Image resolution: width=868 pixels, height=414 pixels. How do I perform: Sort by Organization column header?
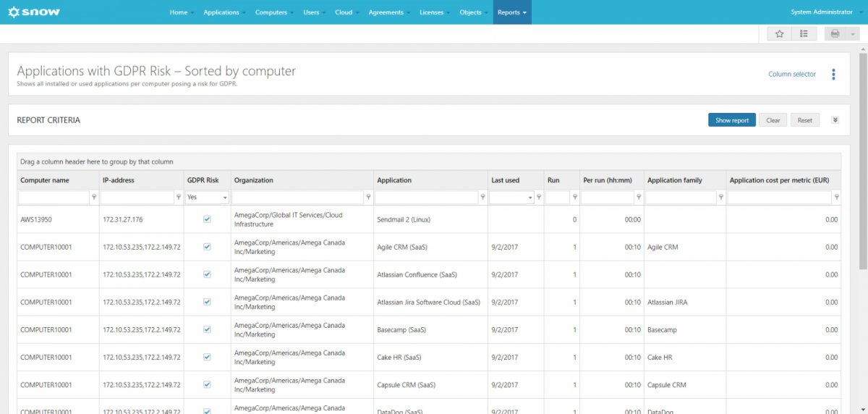[302, 180]
